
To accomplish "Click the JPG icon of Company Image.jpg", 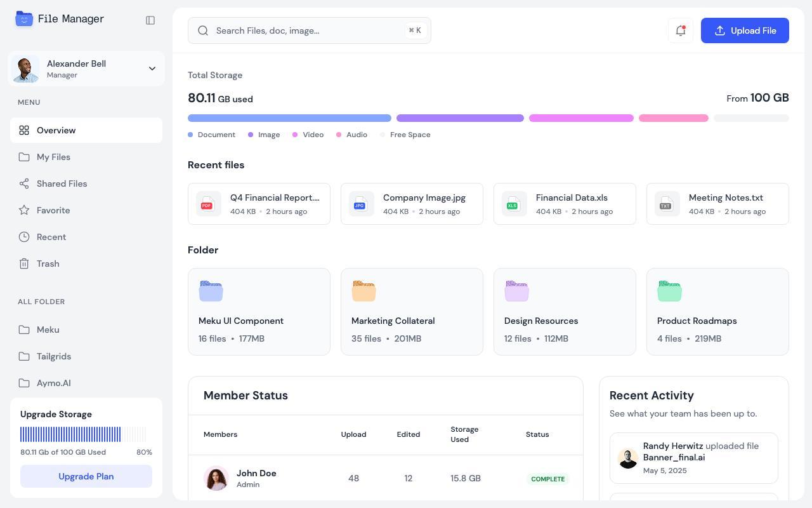I will pos(362,204).
